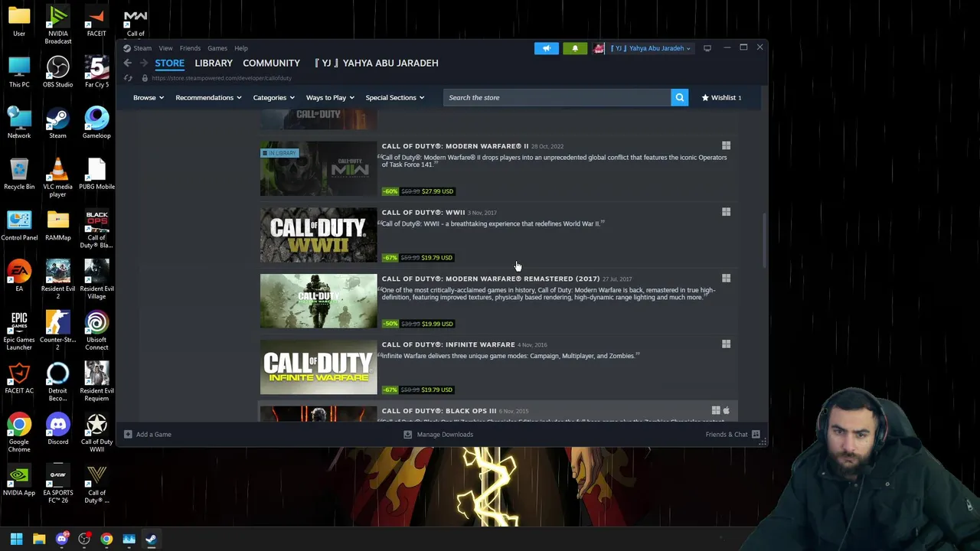The width and height of the screenshot is (980, 551).
Task: Click the Modern Warfare Remastered thumbnail
Action: [x=318, y=301]
